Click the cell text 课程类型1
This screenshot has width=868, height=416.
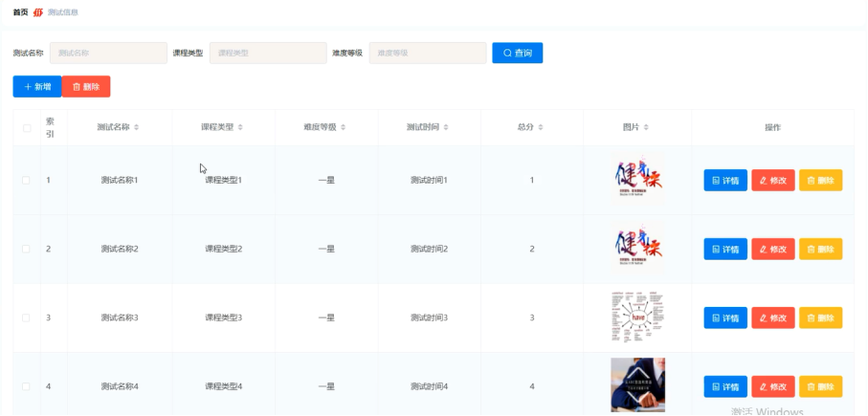pos(224,181)
